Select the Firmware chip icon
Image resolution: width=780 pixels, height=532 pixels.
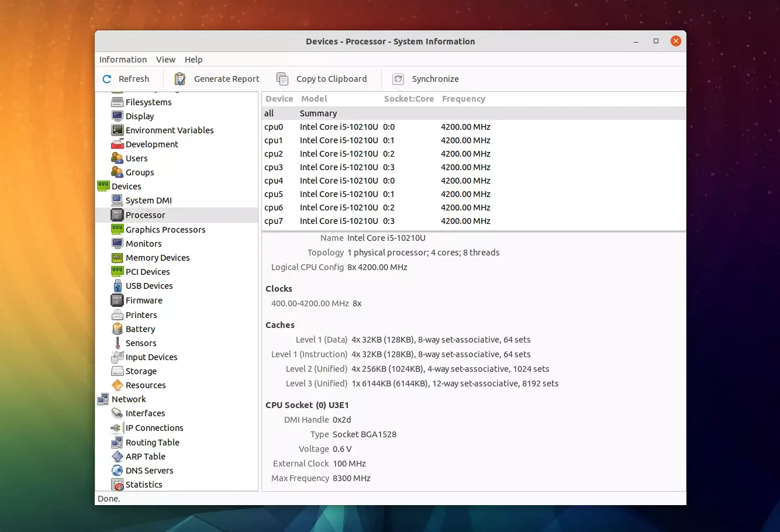(118, 300)
